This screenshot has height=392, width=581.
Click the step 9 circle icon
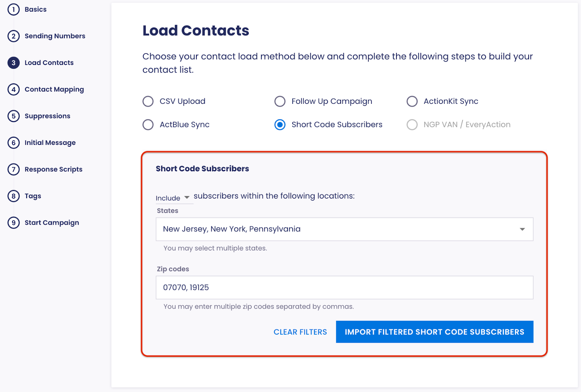13,222
